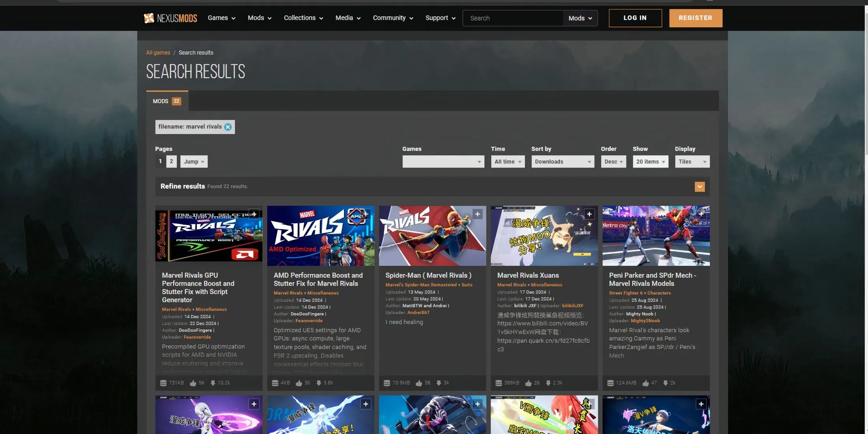
Task: Switch Order to Desc dropdown
Action: (614, 161)
